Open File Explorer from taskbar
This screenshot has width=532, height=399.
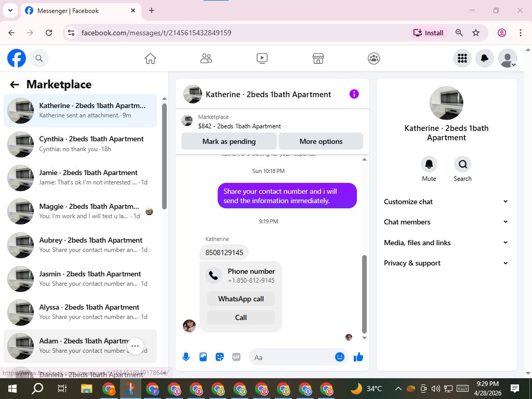click(x=87, y=389)
